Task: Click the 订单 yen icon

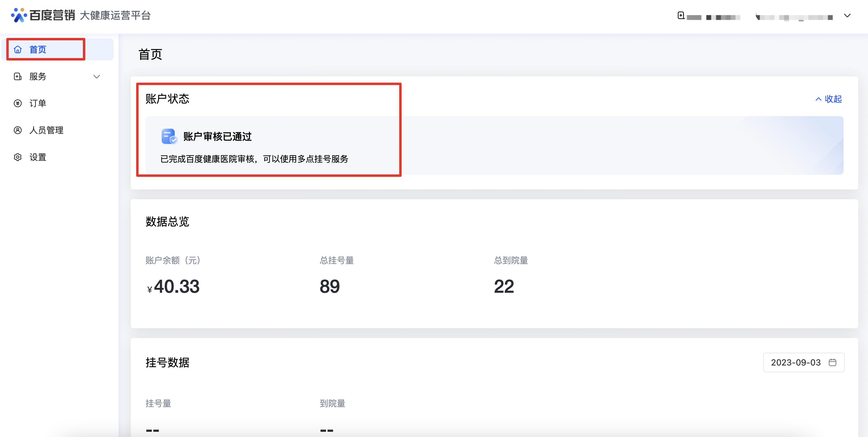Action: click(x=18, y=103)
